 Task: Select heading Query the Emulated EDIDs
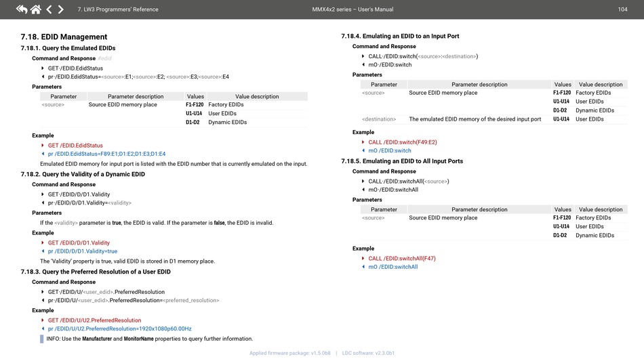point(68,48)
